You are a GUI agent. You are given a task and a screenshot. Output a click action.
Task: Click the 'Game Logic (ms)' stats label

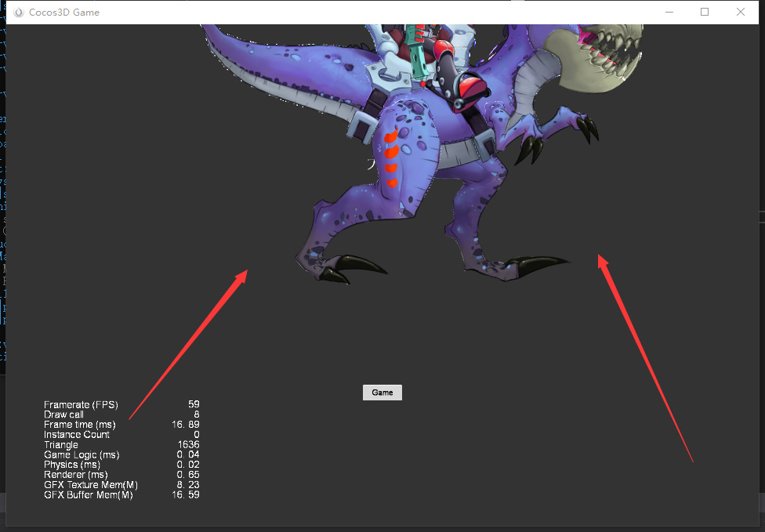click(82, 454)
